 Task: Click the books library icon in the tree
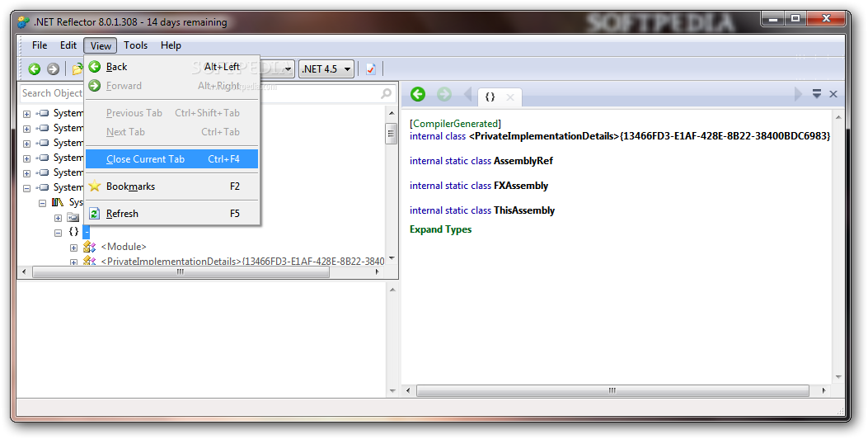(59, 202)
